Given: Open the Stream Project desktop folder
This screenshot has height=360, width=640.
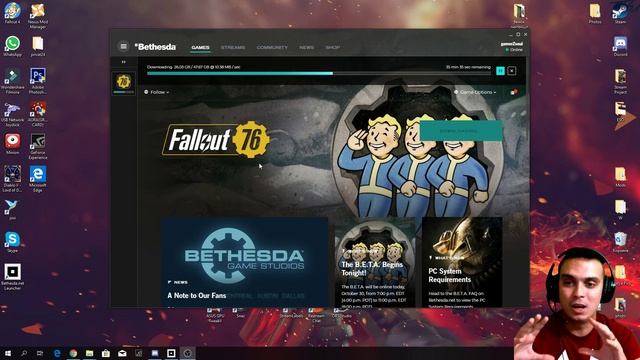Looking at the screenshot, I should click(620, 81).
